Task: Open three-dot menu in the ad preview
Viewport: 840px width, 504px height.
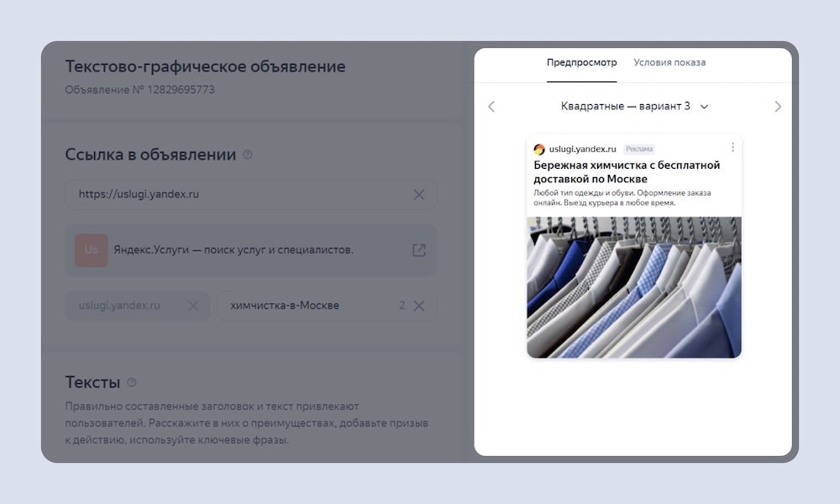Action: click(x=732, y=148)
